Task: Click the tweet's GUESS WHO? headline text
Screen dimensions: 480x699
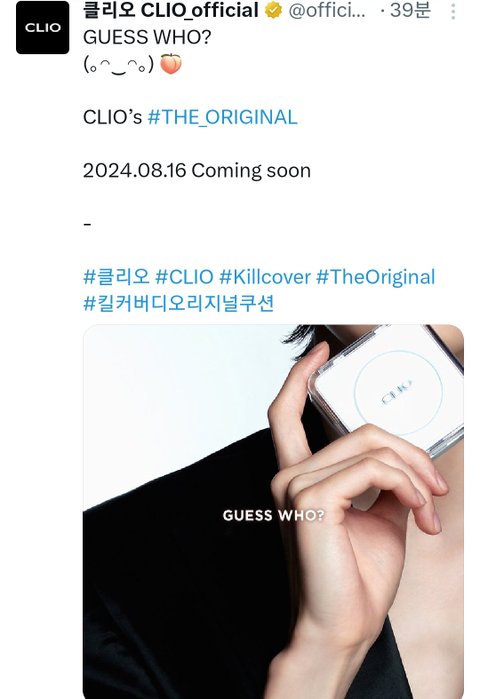Action: pyautogui.click(x=147, y=37)
